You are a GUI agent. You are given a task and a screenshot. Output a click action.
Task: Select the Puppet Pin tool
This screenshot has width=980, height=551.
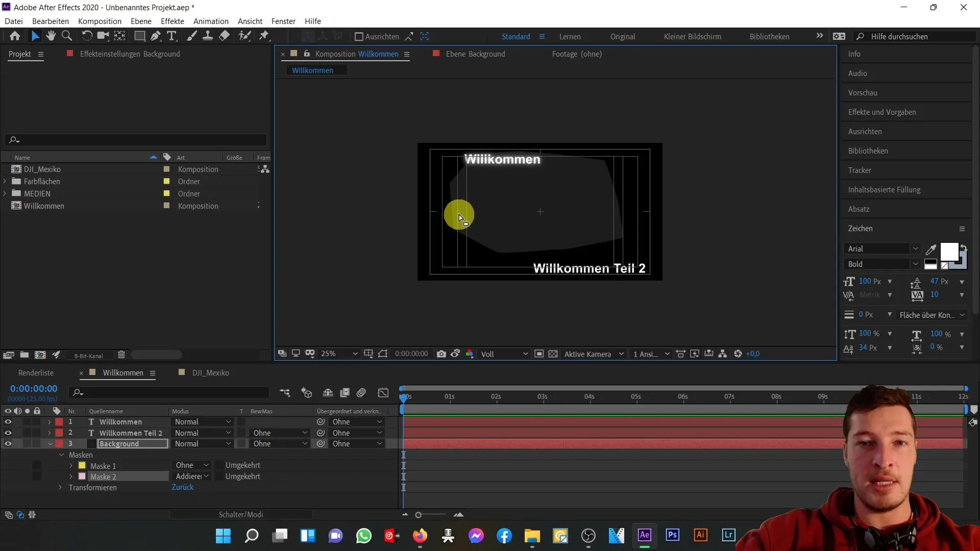point(264,36)
